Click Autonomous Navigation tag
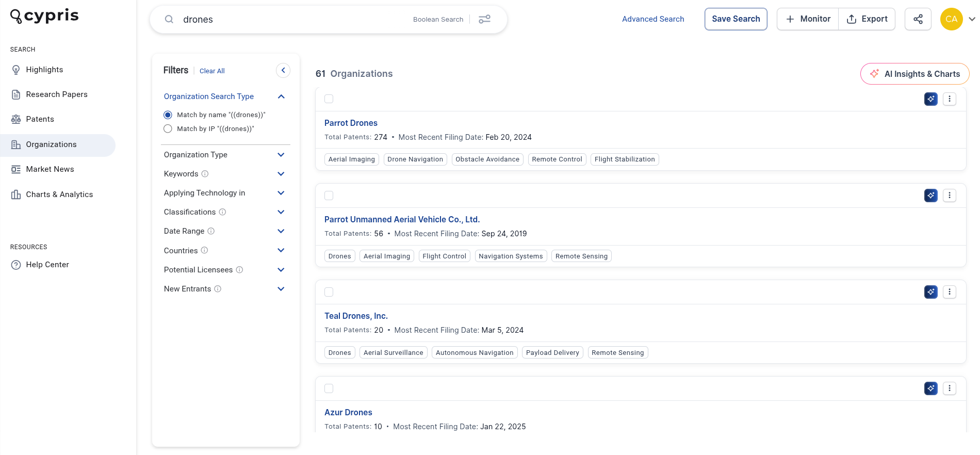 [475, 353]
